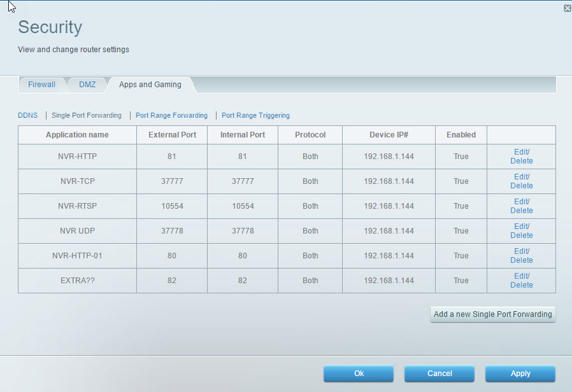Click the External Port column header

[172, 135]
